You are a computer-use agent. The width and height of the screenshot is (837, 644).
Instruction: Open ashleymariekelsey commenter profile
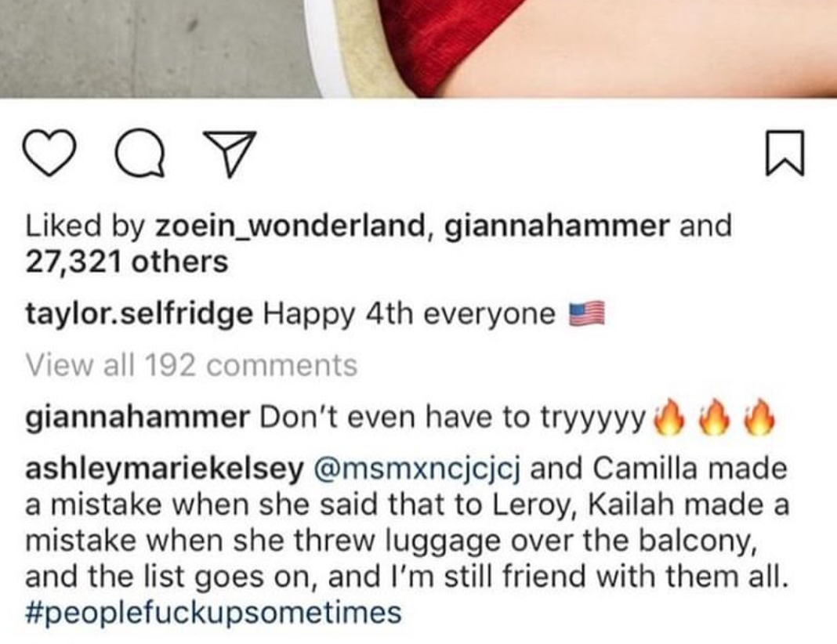tap(164, 469)
